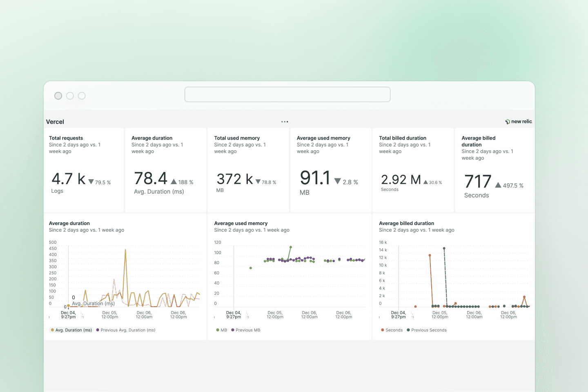Click the New Relic logo
The width and height of the screenshot is (588, 392).
[x=519, y=122]
